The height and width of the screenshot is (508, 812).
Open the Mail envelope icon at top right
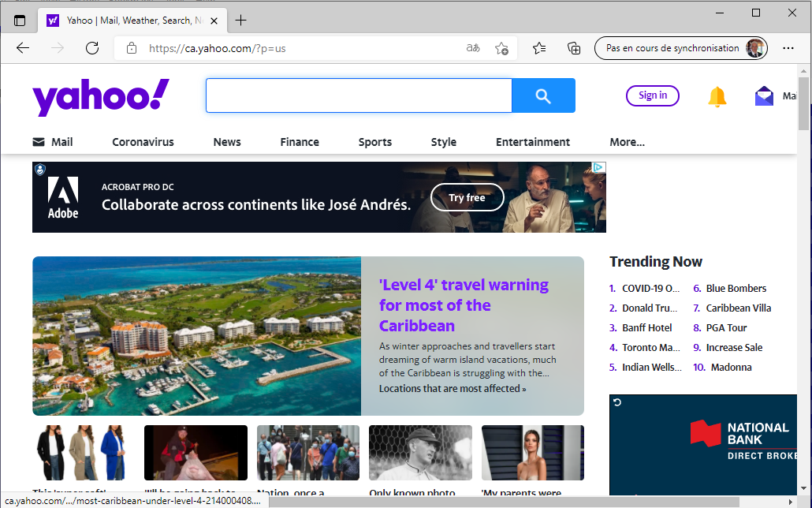764,96
